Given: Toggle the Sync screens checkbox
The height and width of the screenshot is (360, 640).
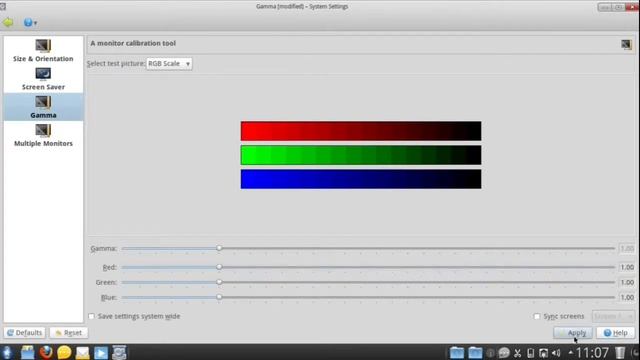Looking at the screenshot, I should pos(537,316).
